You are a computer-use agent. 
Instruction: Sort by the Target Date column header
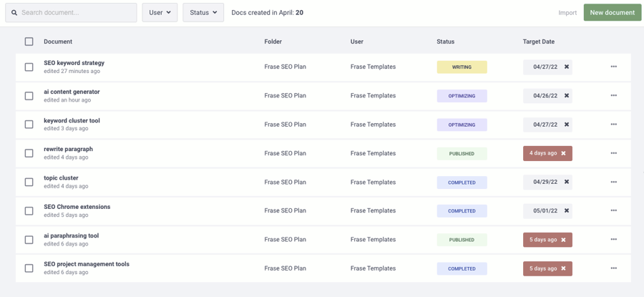coord(538,42)
